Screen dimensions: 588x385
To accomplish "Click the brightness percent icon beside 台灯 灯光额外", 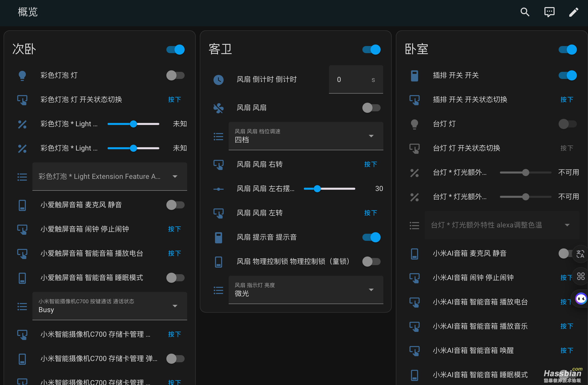I will point(415,173).
